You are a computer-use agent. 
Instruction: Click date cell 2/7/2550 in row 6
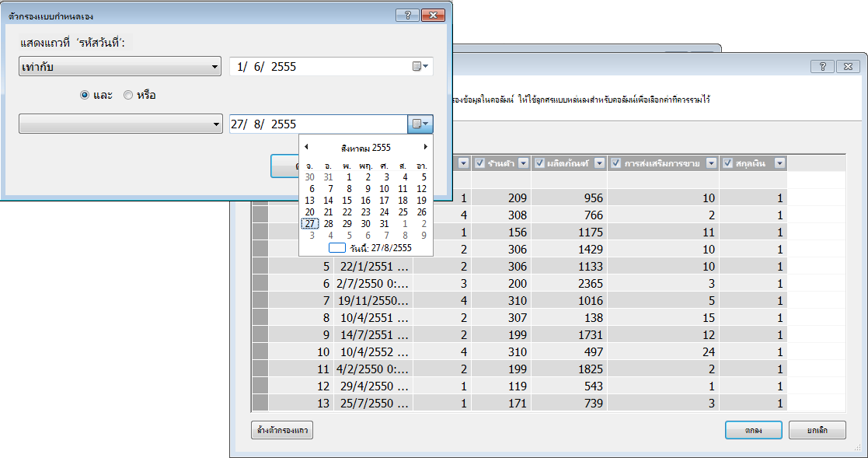coord(374,284)
